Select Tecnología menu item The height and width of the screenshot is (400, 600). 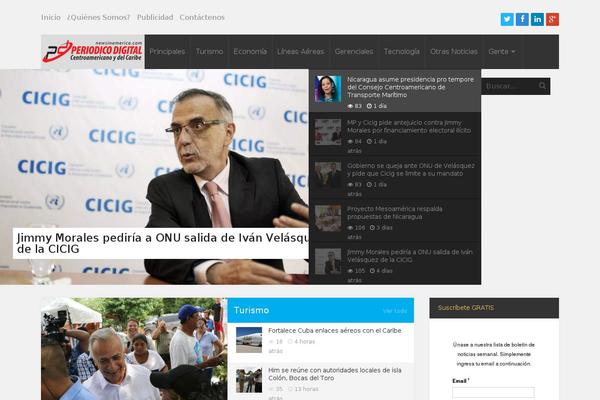coord(402,52)
